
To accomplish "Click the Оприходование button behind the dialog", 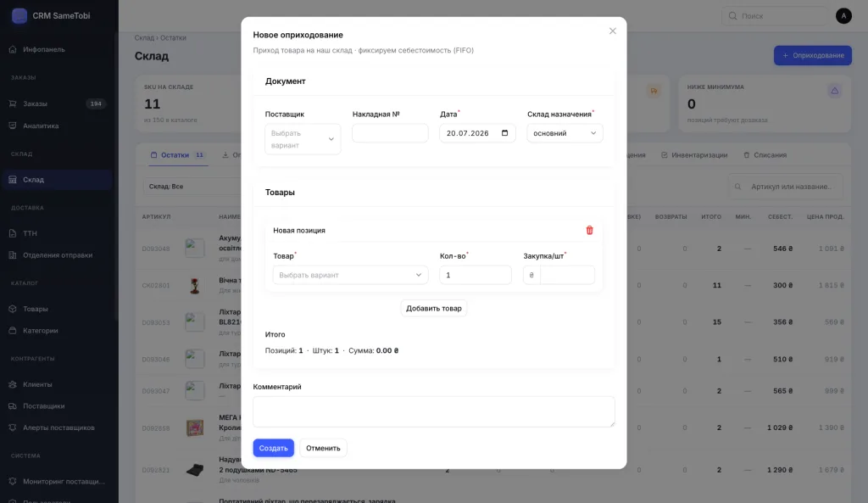I will coord(813,55).
